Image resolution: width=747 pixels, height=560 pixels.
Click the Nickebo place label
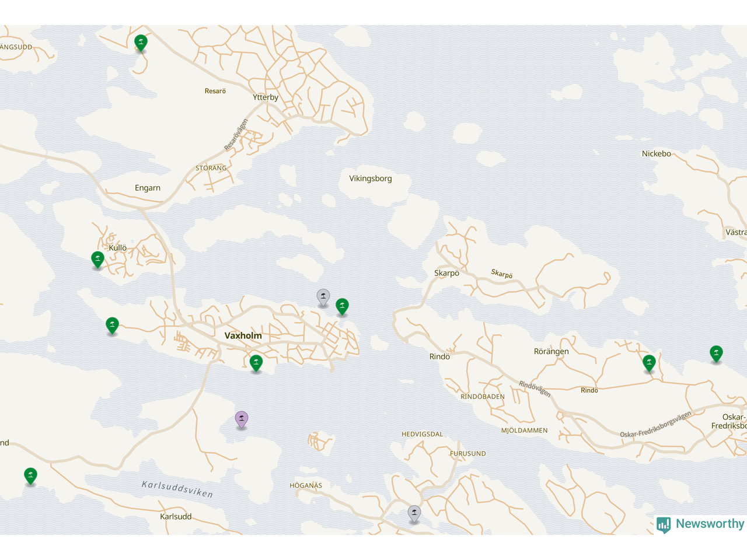tap(657, 154)
